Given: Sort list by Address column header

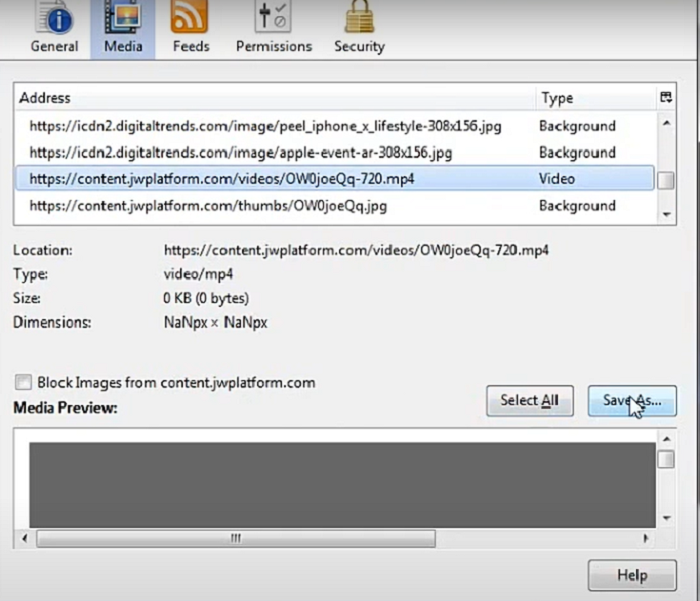Looking at the screenshot, I should [x=275, y=98].
